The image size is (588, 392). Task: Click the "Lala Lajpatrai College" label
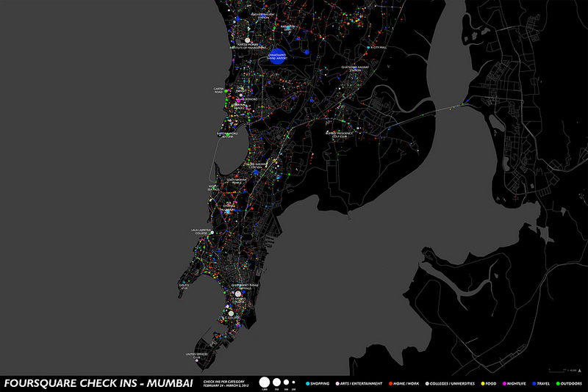tap(201, 232)
